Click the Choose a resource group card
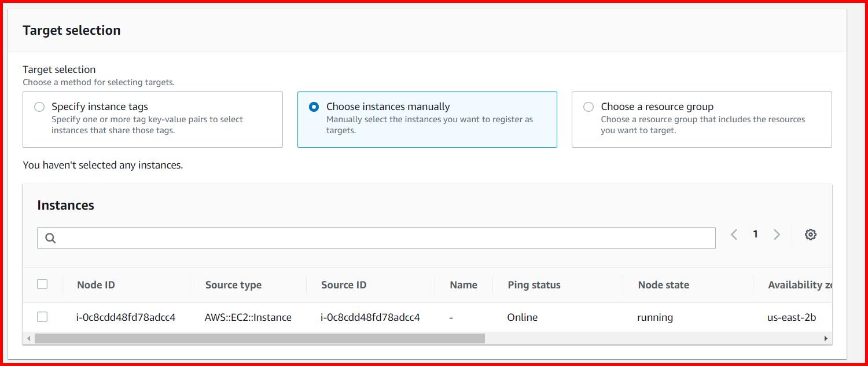Screen dimensions: 868x366 click(701, 119)
